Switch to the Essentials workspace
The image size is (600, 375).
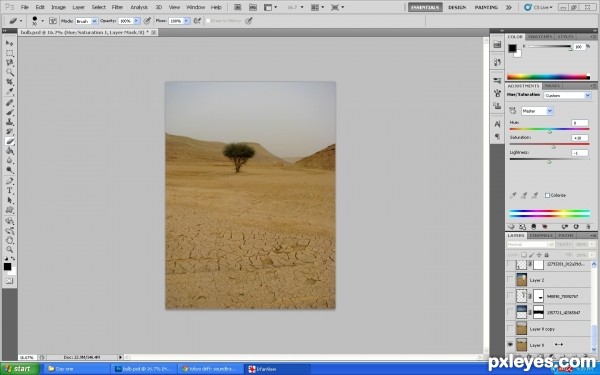click(x=425, y=7)
